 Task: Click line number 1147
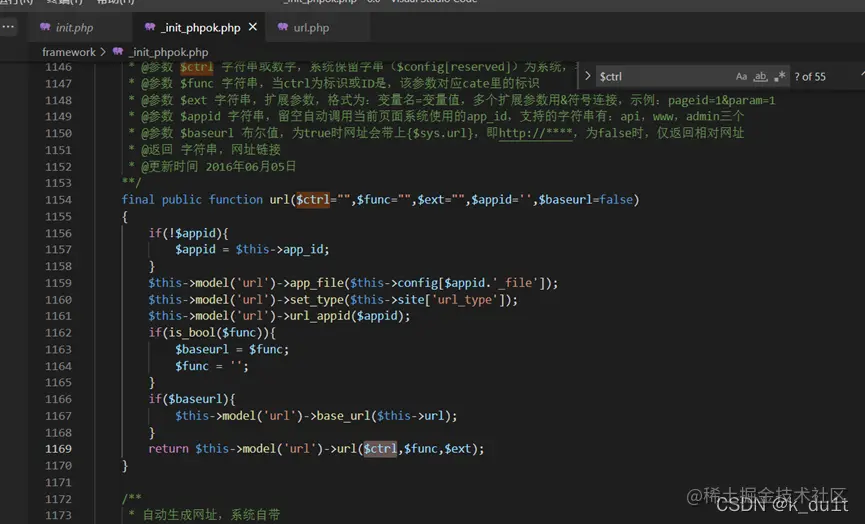pyautogui.click(x=58, y=84)
